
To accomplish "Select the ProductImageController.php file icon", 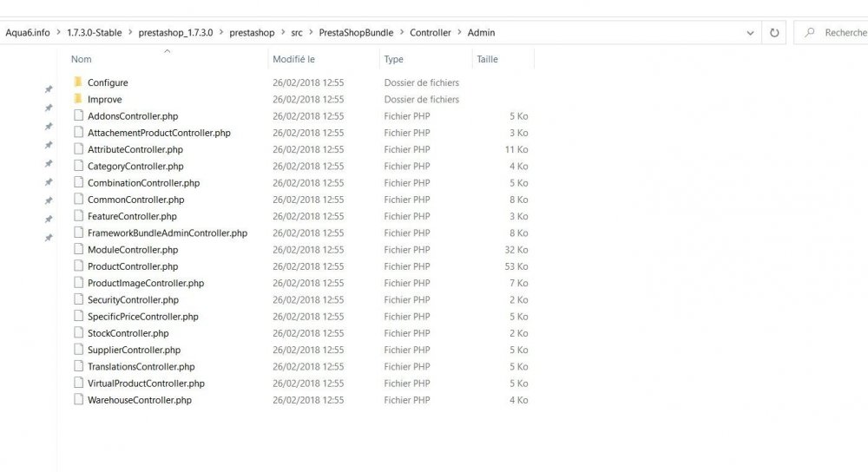I will tap(79, 282).
